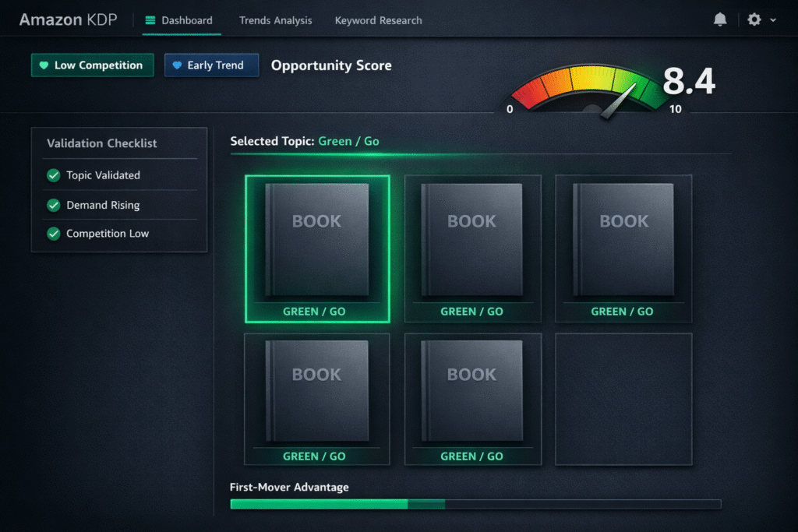The image size is (798, 532).
Task: Click the heart icon in Low Competition
Action: point(44,65)
